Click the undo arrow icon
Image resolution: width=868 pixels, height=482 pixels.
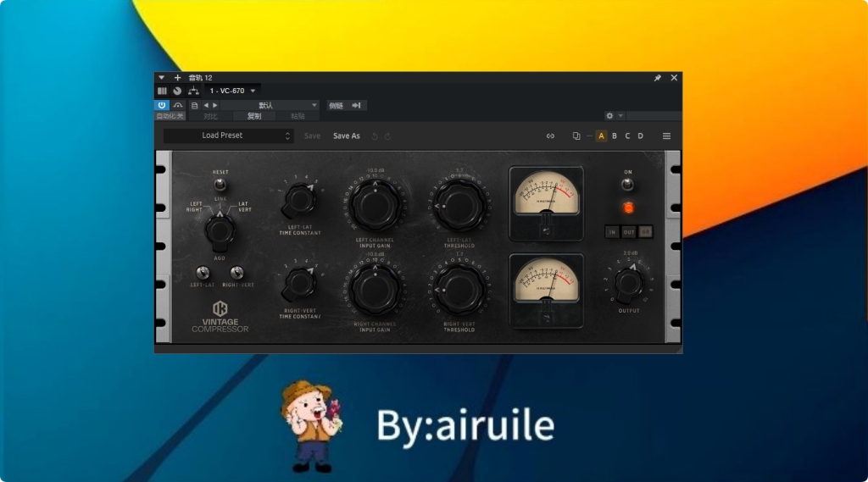tap(375, 136)
